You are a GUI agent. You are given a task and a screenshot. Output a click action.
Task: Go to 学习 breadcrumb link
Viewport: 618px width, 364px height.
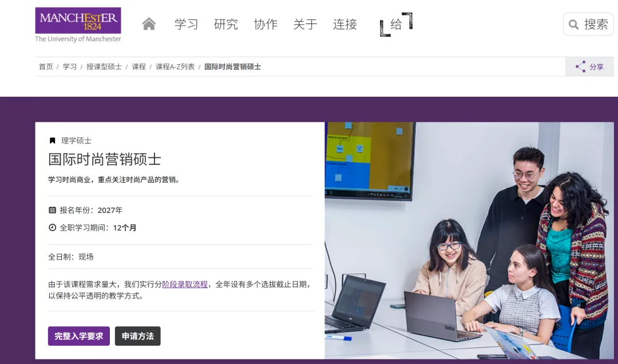click(x=70, y=66)
